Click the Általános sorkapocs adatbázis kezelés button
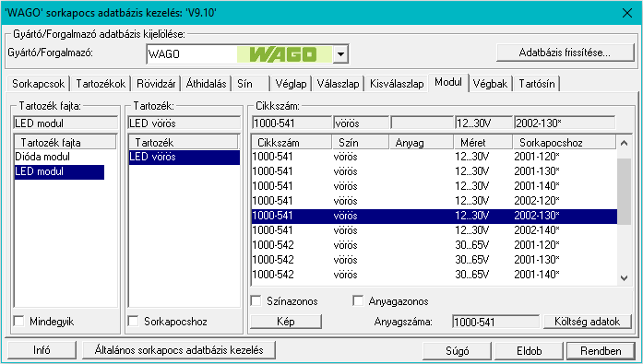The width and height of the screenshot is (643, 364). pyautogui.click(x=179, y=350)
